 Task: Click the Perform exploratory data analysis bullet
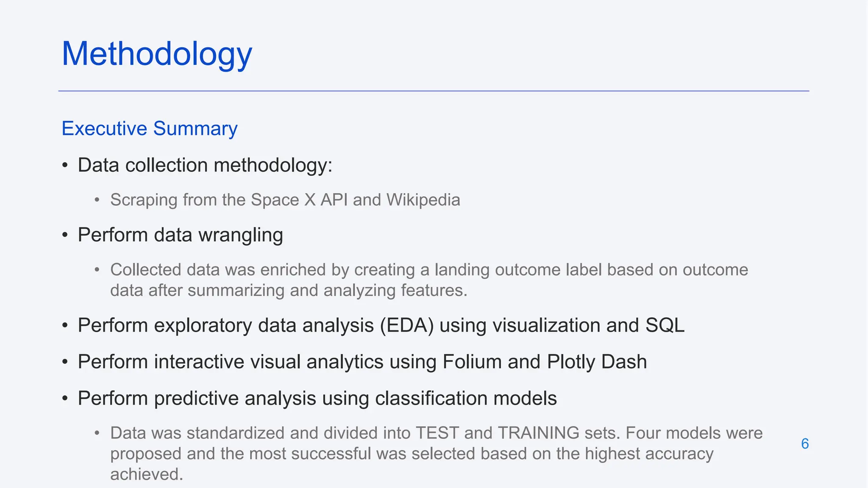(381, 325)
